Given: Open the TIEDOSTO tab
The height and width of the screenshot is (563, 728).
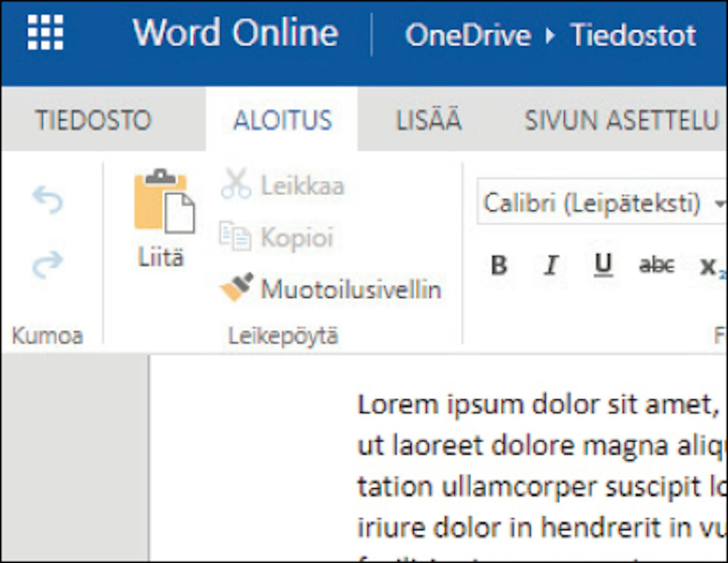Looking at the screenshot, I should point(93,120).
